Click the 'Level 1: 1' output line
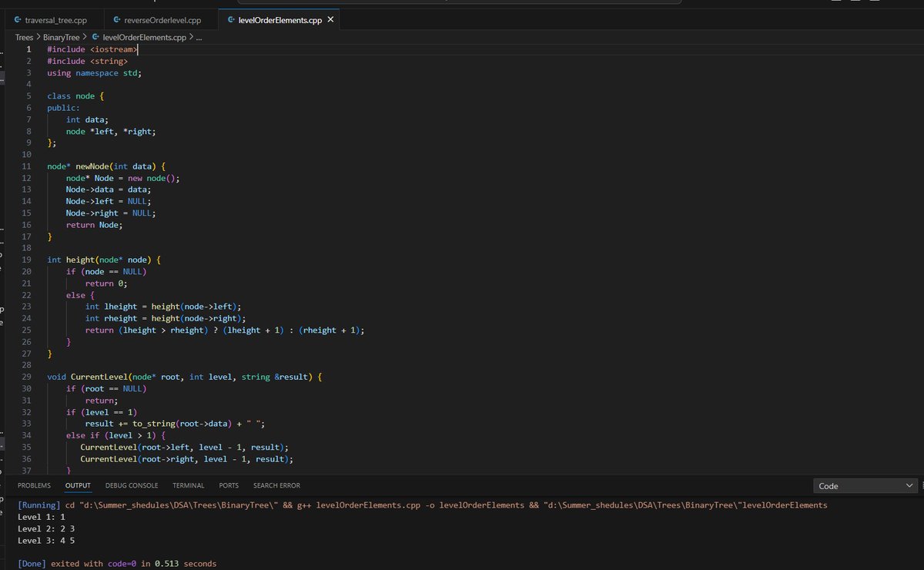Screen dimensions: 924x570 pos(42,517)
